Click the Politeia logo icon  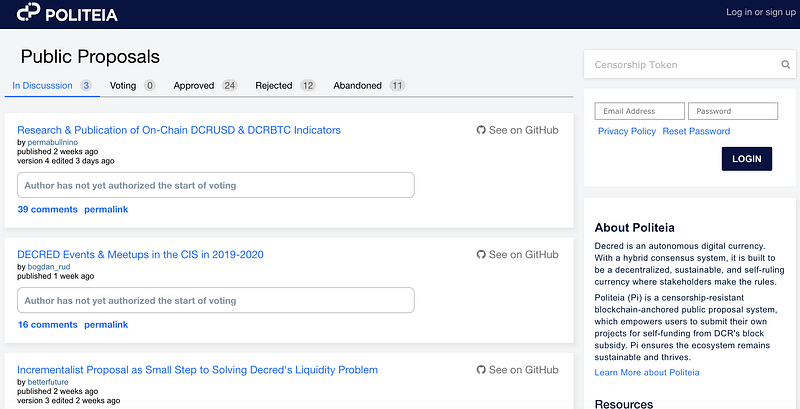coord(29,12)
